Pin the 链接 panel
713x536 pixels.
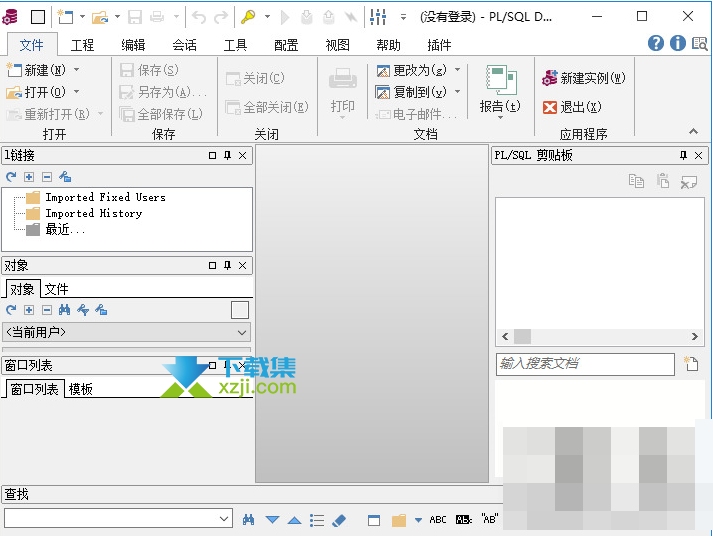(x=227, y=155)
